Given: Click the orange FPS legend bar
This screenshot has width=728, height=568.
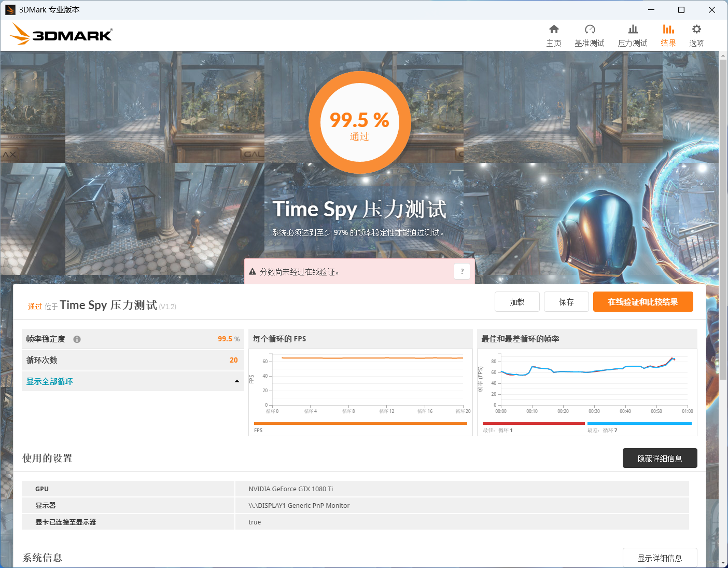Looking at the screenshot, I should 361,423.
